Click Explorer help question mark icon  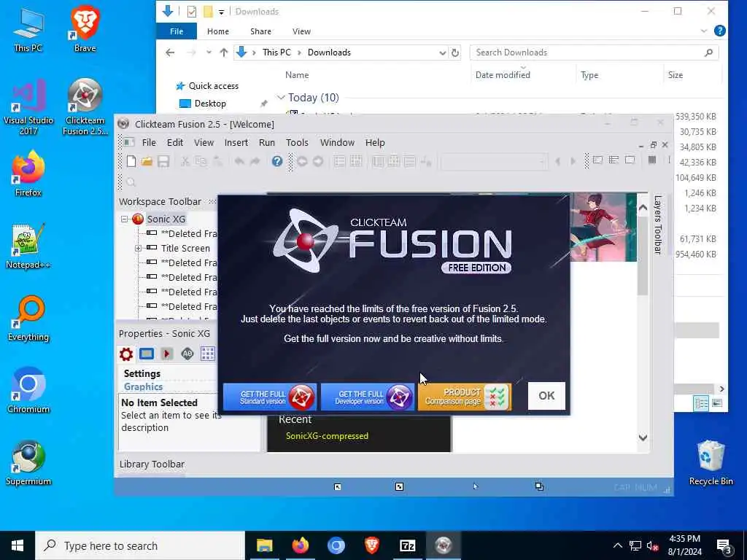(719, 31)
